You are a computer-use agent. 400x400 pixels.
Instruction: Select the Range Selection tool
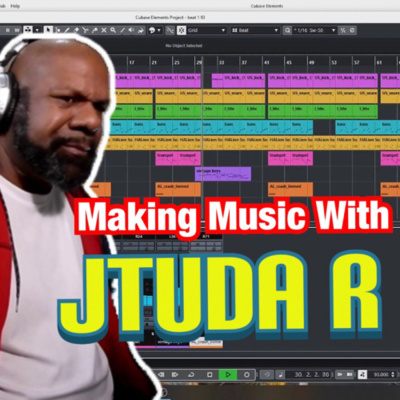pyautogui.click(x=58, y=30)
